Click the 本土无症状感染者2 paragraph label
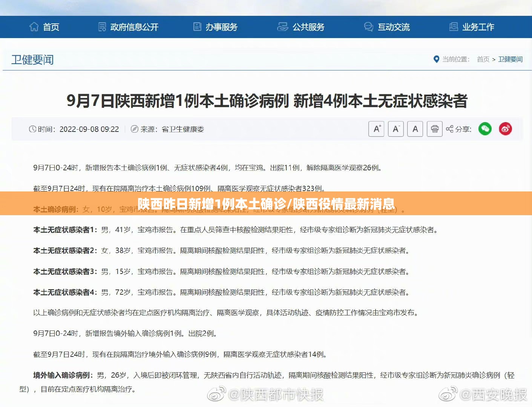Viewport: 532px width, 407px height. tap(66, 251)
